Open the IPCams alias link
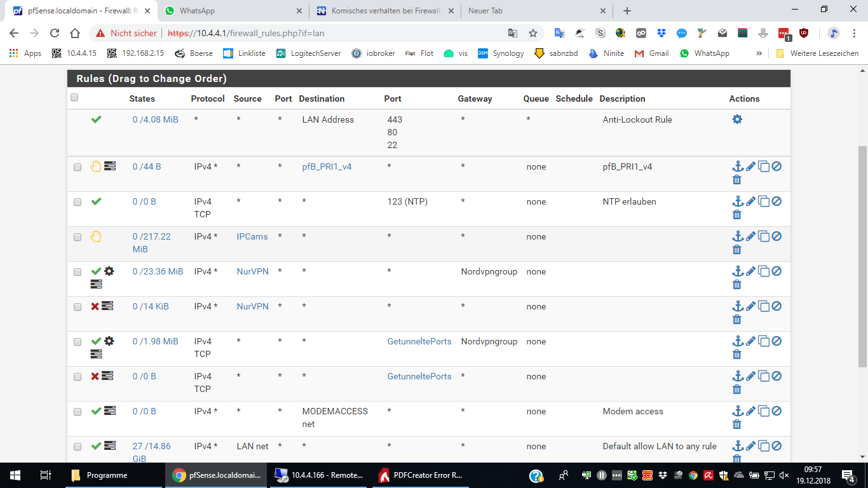The image size is (868, 488). (x=252, y=236)
